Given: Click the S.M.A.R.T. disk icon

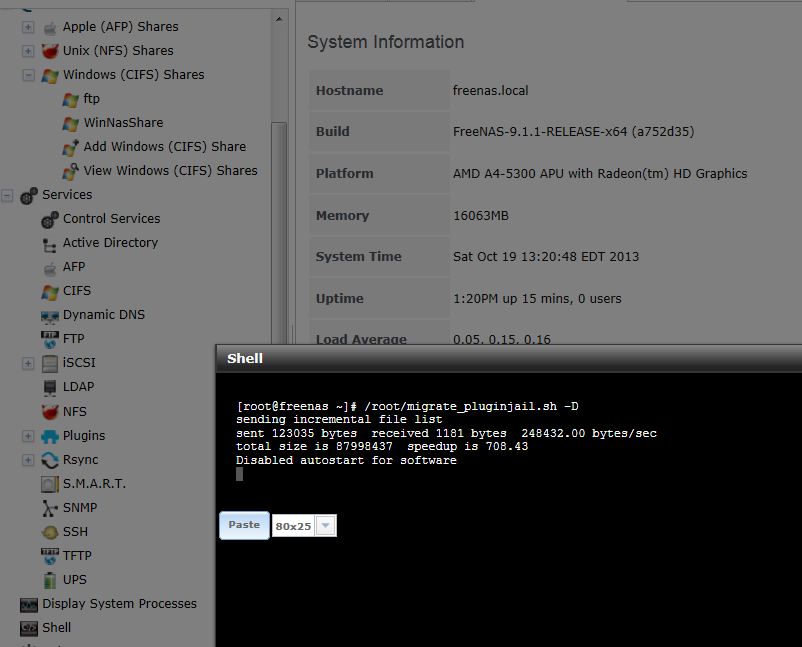Looking at the screenshot, I should tap(50, 484).
